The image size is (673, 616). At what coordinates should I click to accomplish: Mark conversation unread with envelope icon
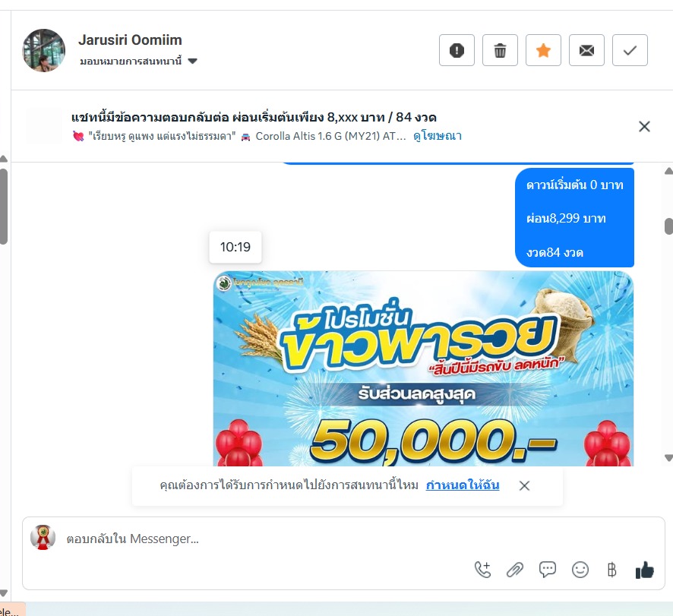(586, 50)
